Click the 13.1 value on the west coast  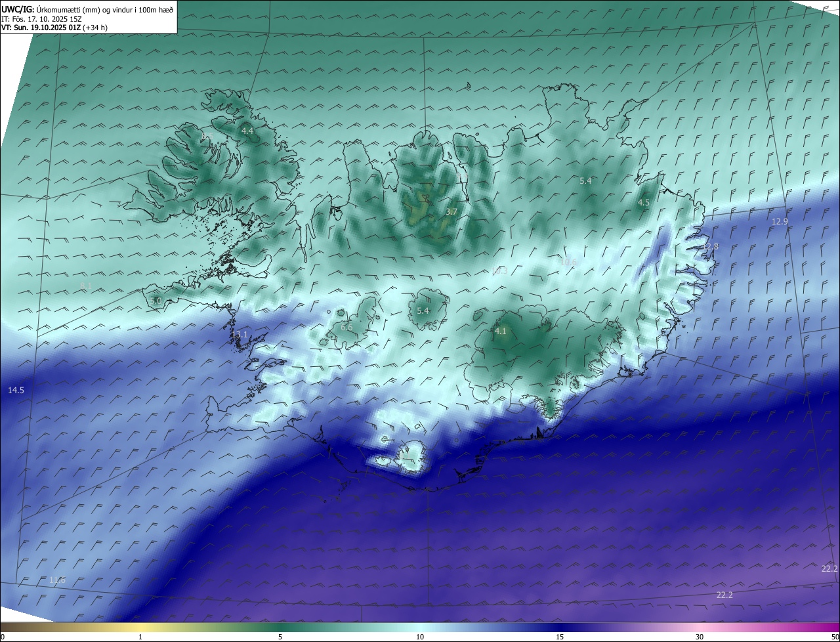[240, 335]
